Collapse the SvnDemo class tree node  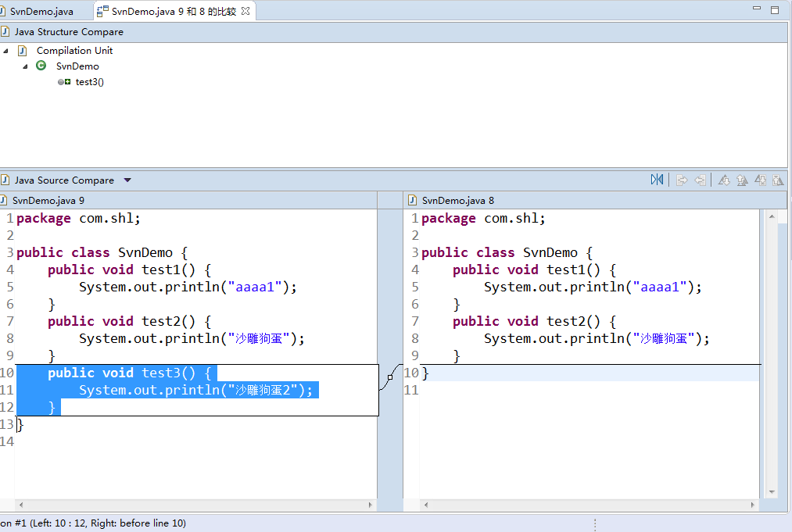pyautogui.click(x=25, y=66)
